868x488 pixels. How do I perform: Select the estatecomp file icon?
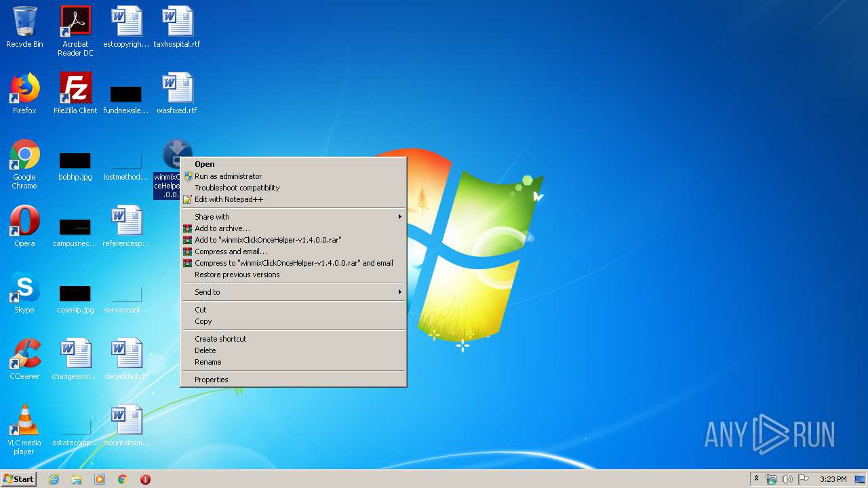[75, 431]
